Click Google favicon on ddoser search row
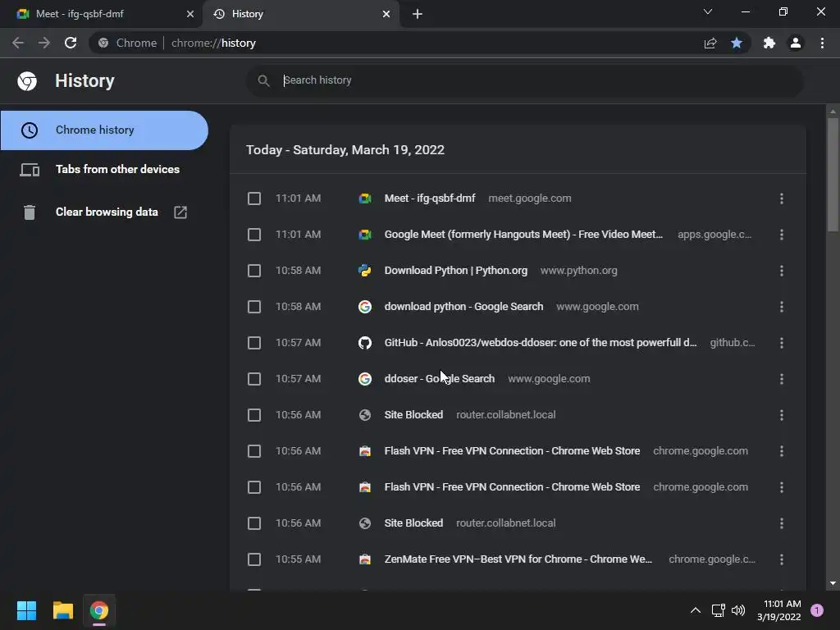 point(365,379)
